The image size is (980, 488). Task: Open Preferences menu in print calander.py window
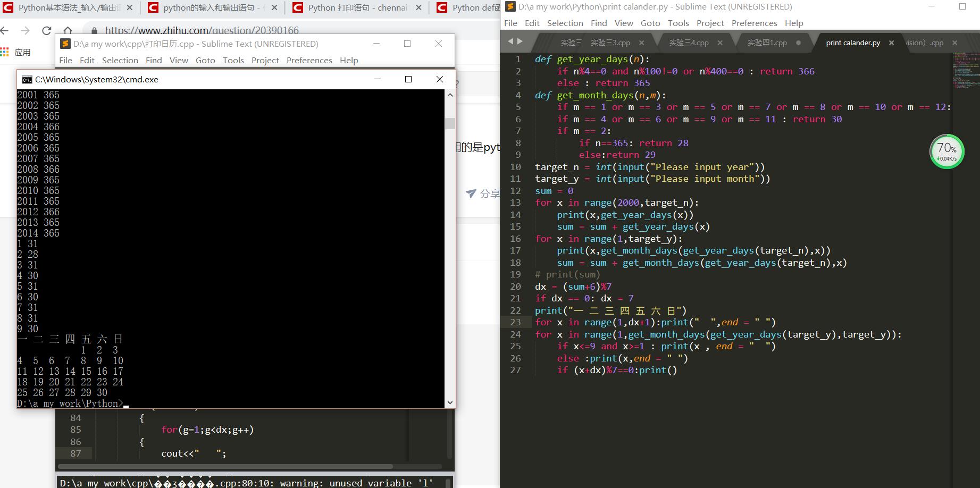pos(754,23)
